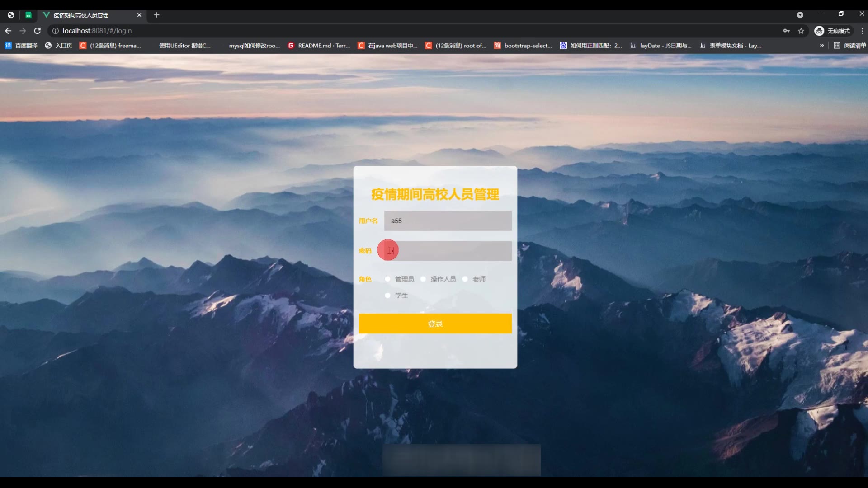This screenshot has width=868, height=488.
Task: Bookmark this page with star icon
Action: point(801,31)
